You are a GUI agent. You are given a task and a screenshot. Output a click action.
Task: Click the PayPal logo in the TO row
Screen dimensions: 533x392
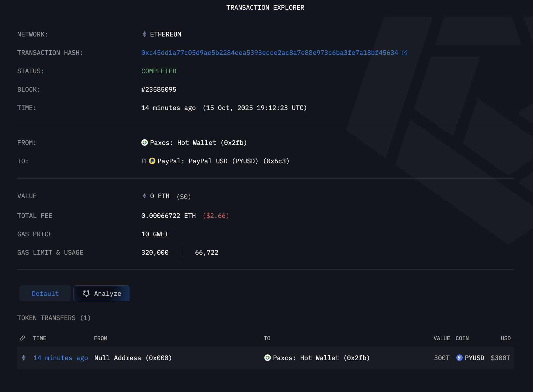[x=152, y=161]
